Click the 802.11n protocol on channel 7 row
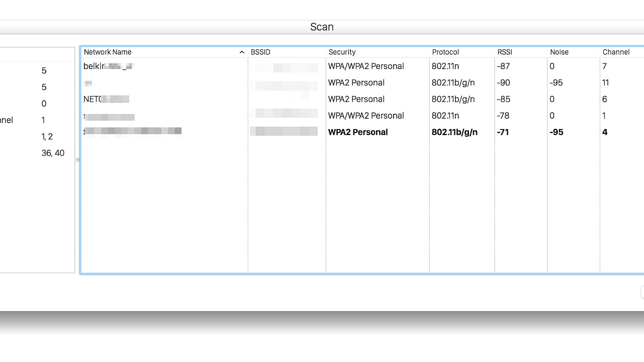This screenshot has width=644, height=362. point(445,66)
